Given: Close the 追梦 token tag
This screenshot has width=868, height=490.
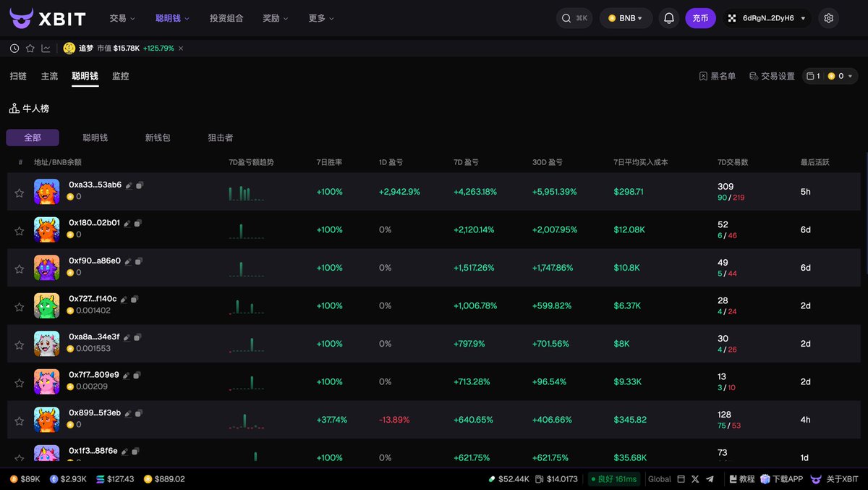Looking at the screenshot, I should (x=181, y=48).
